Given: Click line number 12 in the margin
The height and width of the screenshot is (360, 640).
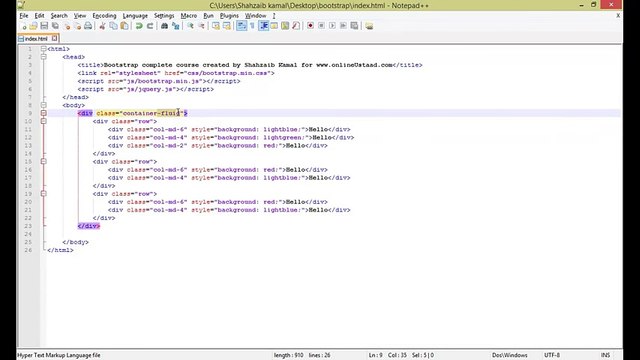Looking at the screenshot, I should coord(28,138).
